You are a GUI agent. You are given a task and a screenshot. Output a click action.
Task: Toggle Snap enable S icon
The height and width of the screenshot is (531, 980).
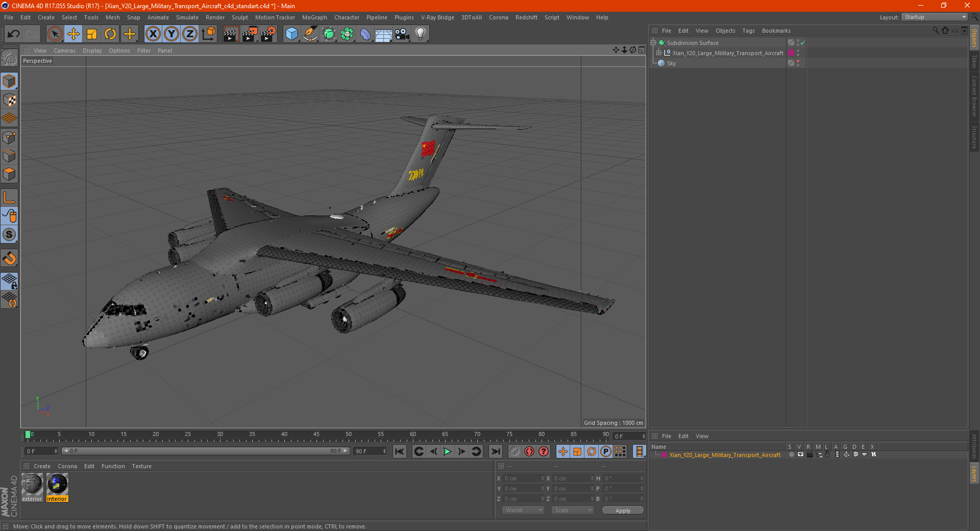coord(9,235)
